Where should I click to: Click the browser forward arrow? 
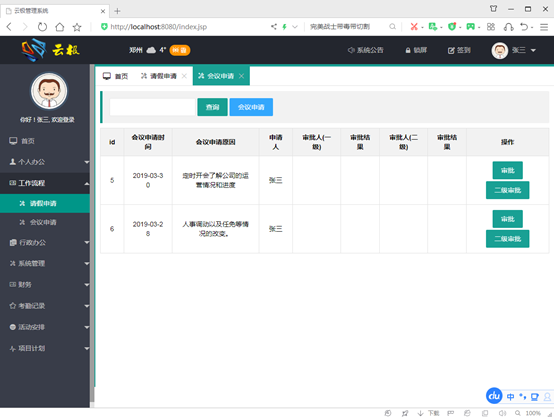(25, 27)
